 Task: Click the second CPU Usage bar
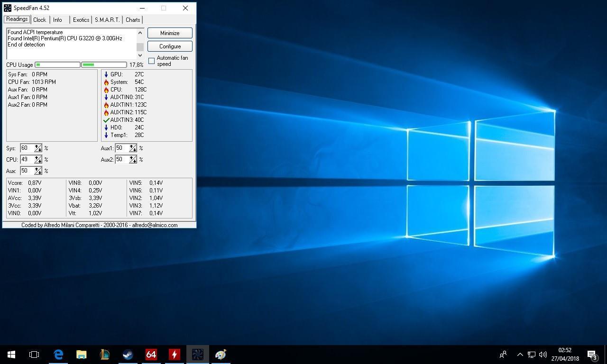coord(104,65)
